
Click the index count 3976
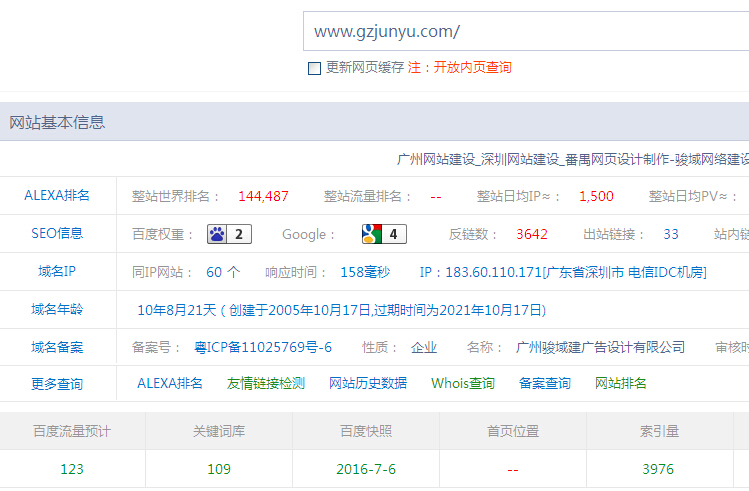point(658,469)
